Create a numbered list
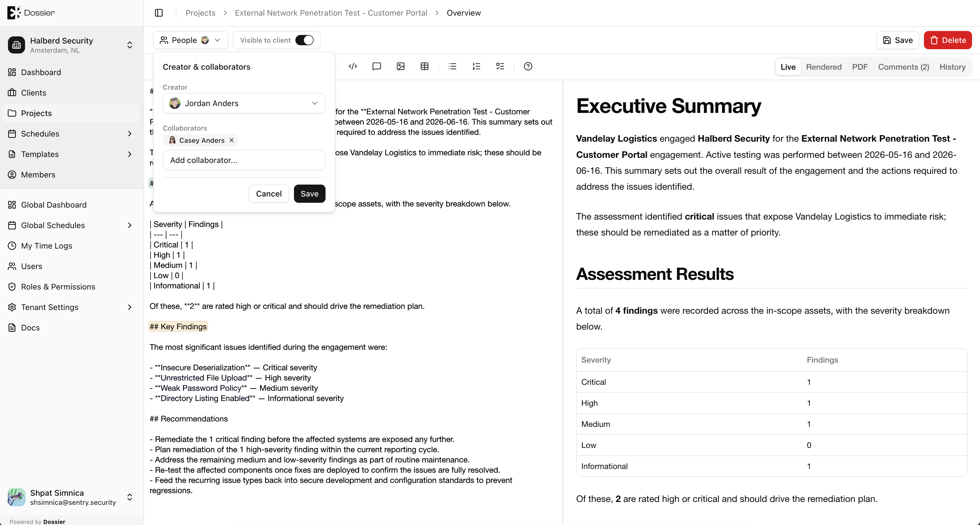Image resolution: width=980 pixels, height=525 pixels. [x=476, y=67]
